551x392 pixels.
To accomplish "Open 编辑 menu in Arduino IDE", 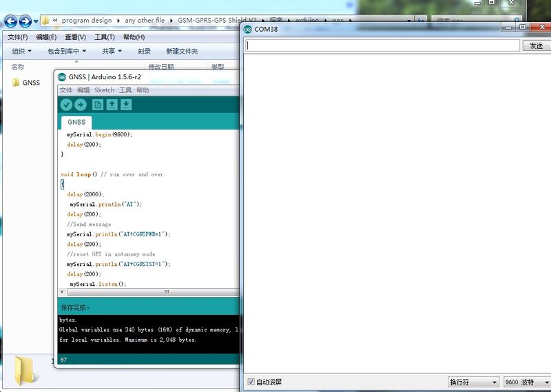I will click(83, 90).
